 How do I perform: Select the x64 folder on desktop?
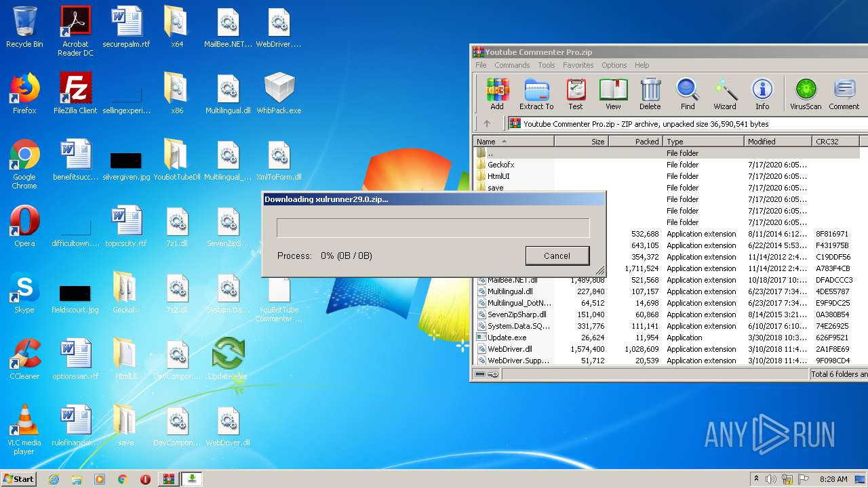coord(177,27)
